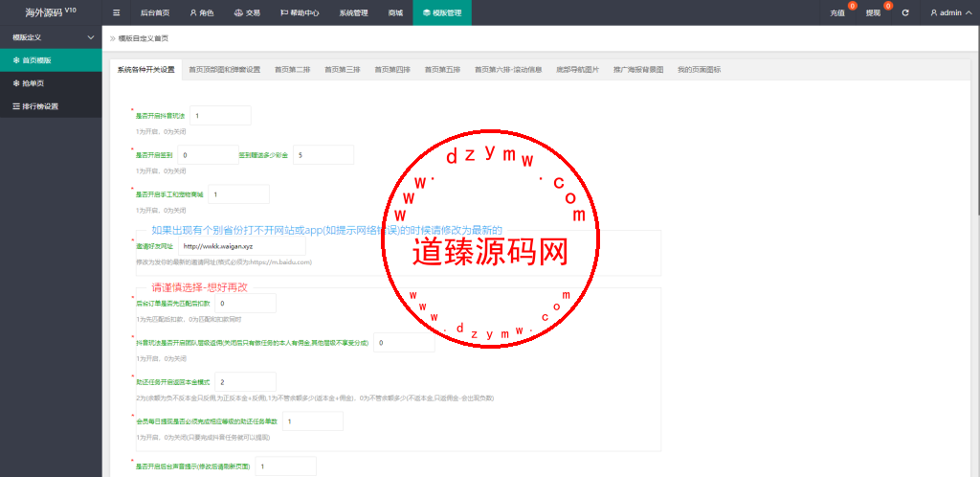The width and height of the screenshot is (980, 477).
Task: Open the 后台首页 top menu
Action: [x=155, y=12]
